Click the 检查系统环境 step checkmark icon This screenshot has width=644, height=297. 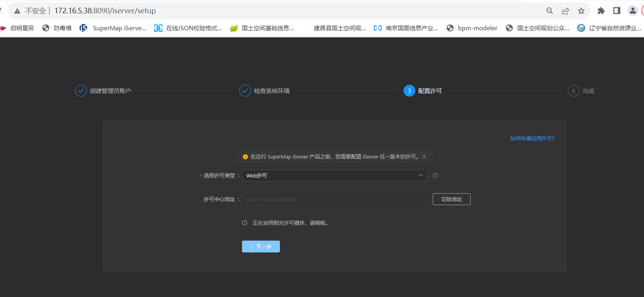[245, 91]
